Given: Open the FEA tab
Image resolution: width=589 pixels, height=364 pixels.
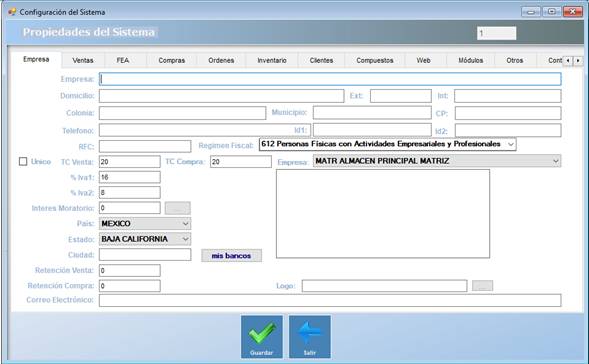Looking at the screenshot, I should tap(123, 60).
